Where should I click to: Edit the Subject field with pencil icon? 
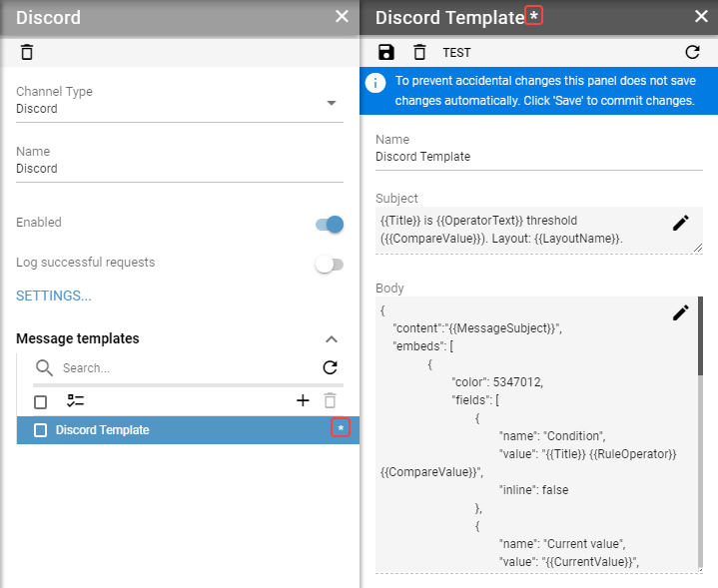681,223
